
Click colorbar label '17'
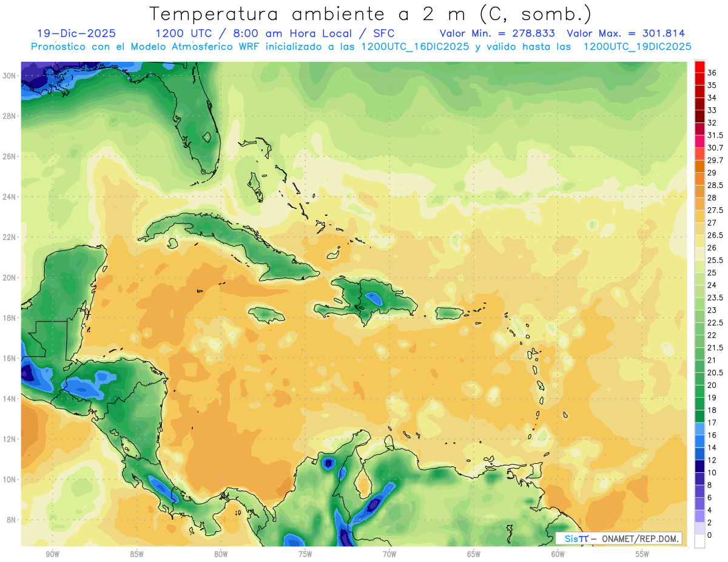[712, 423]
